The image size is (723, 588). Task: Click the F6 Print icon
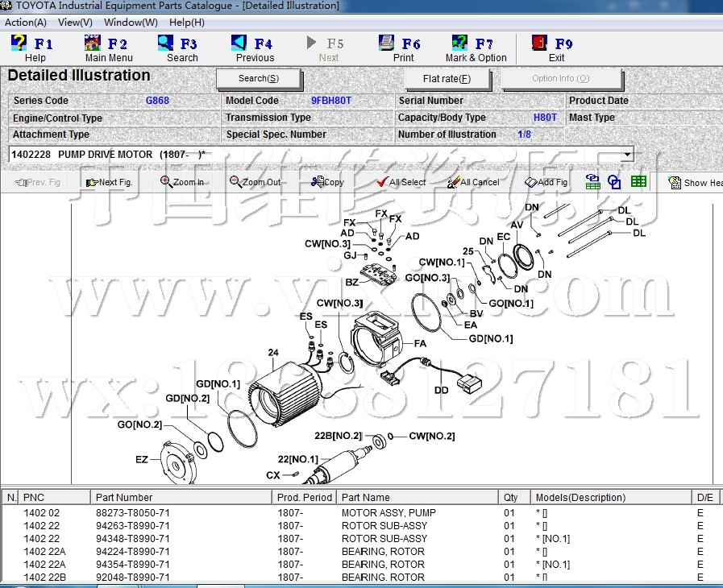point(402,48)
